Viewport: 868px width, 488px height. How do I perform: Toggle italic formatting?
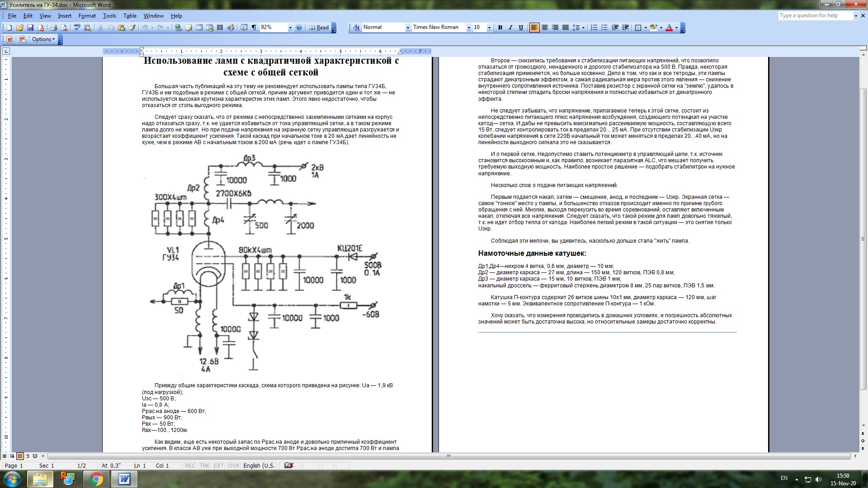(510, 28)
